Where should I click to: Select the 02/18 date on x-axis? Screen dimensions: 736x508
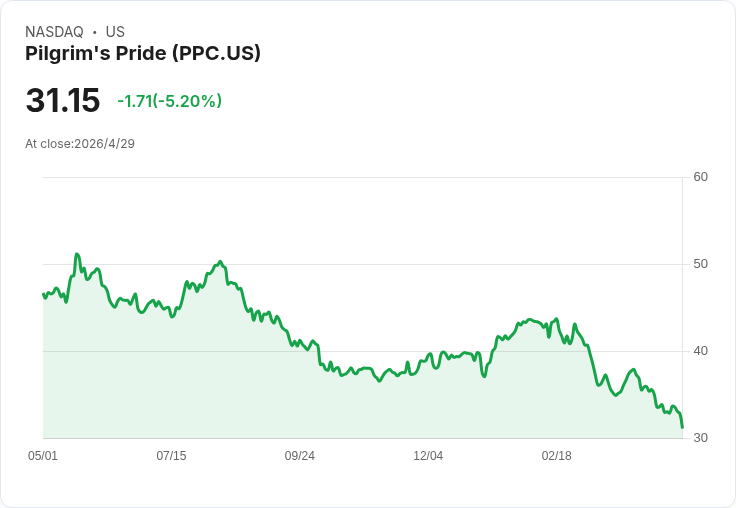coord(556,456)
